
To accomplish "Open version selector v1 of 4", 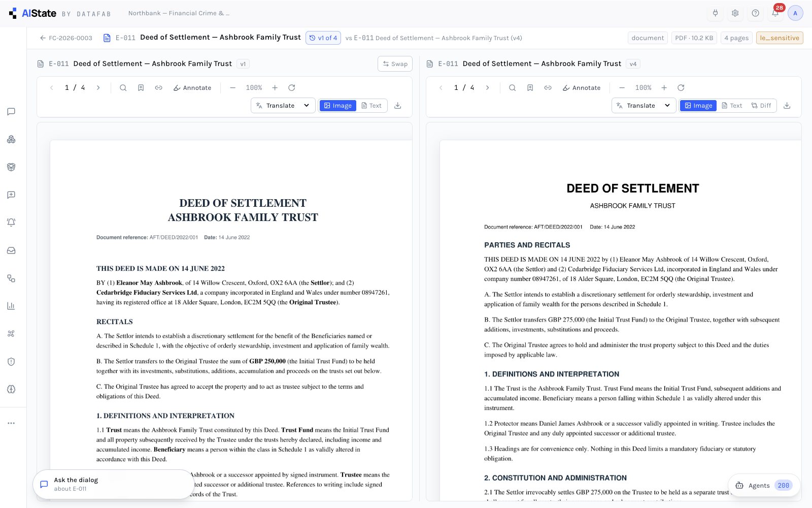I will 323,38.
